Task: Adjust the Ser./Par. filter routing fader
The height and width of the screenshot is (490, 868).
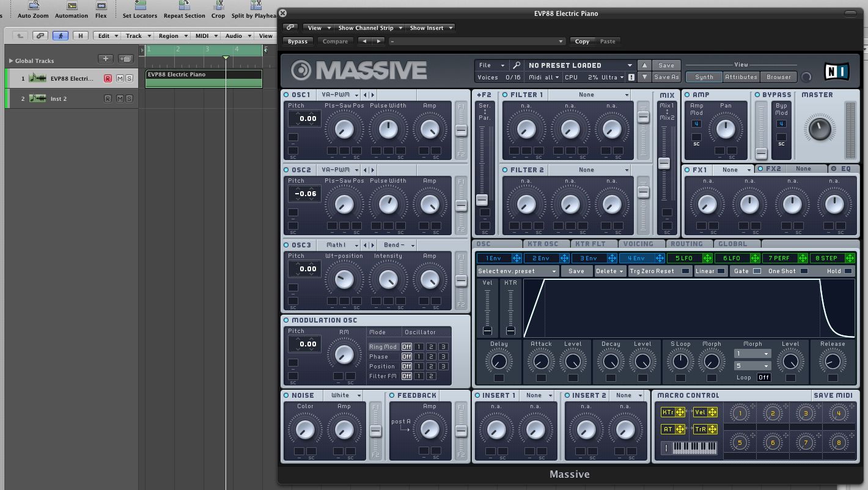Action: tap(482, 200)
